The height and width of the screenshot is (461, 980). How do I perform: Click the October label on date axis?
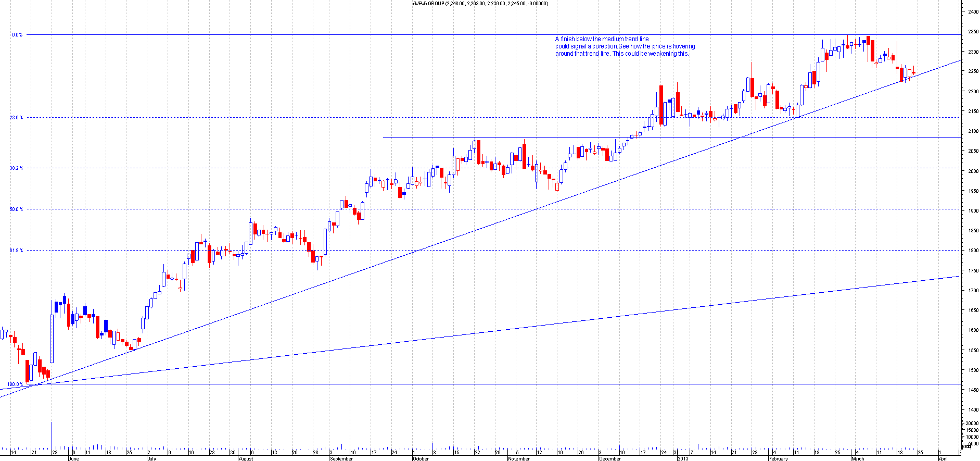click(x=421, y=459)
